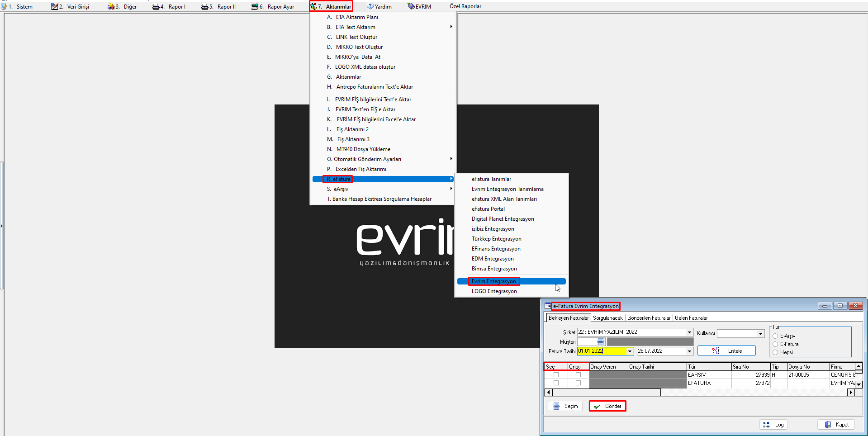Click the grid's horizontal scroll left arrow

549,393
